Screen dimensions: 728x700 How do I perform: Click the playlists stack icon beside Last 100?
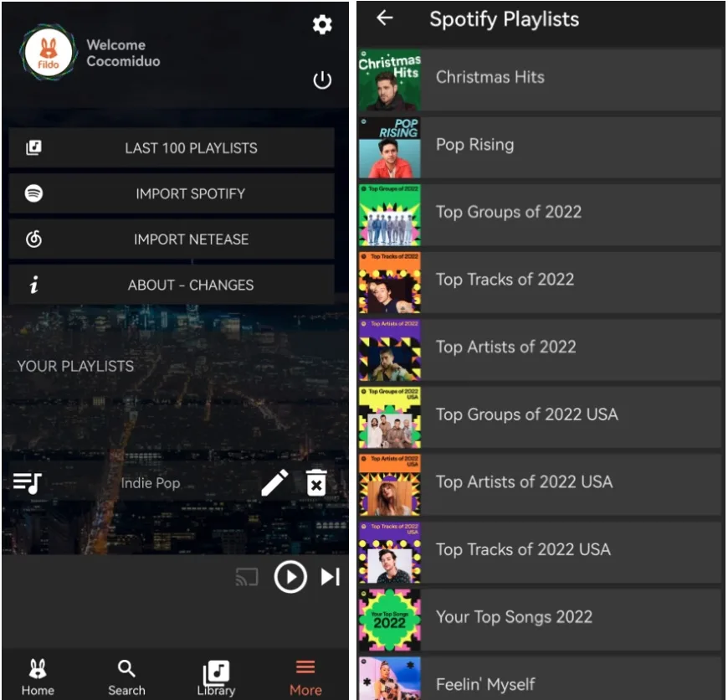tap(33, 147)
